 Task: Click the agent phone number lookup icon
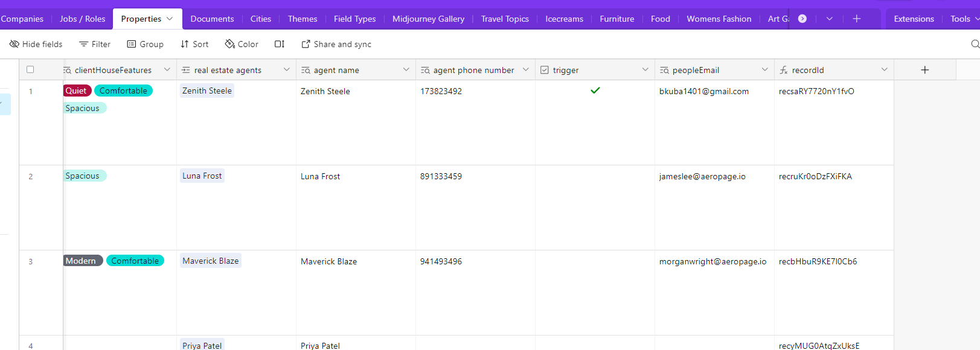point(425,71)
